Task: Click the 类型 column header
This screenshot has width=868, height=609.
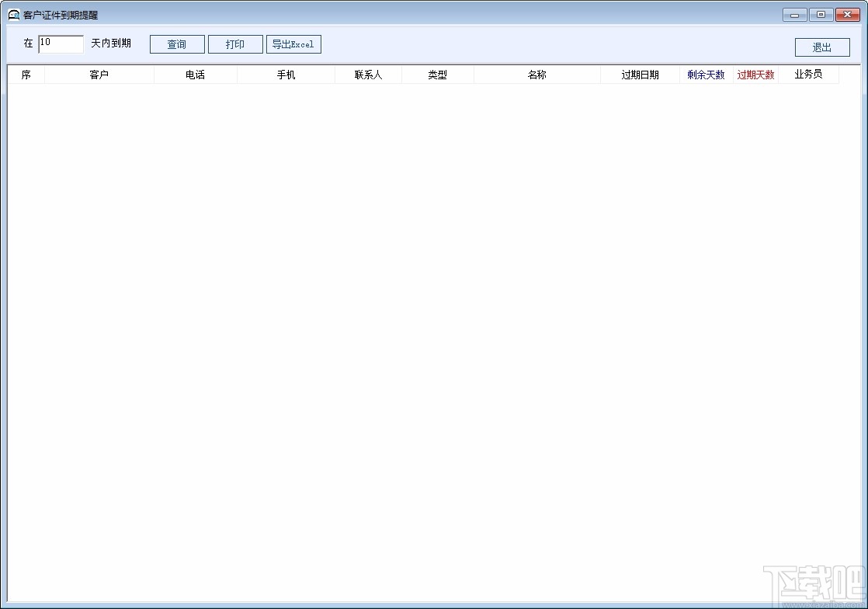Action: 438,75
